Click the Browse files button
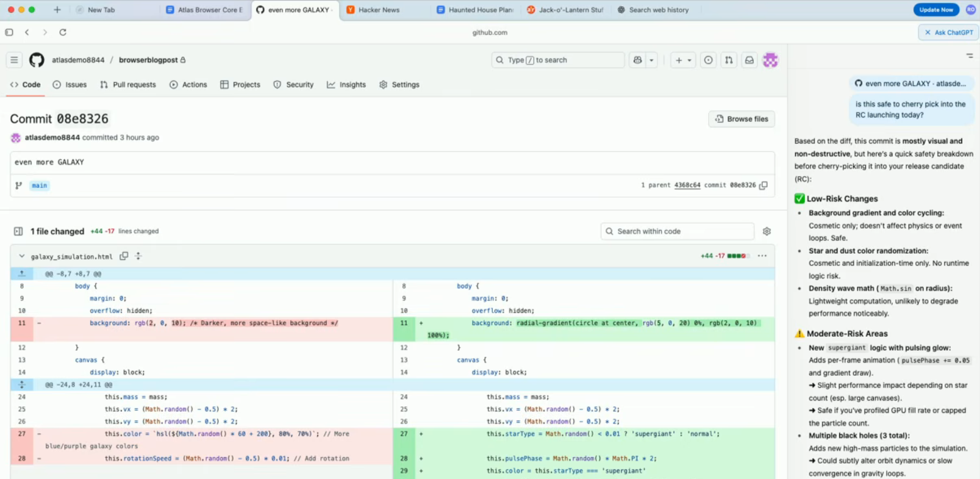Image resolution: width=980 pixels, height=479 pixels. pos(742,119)
